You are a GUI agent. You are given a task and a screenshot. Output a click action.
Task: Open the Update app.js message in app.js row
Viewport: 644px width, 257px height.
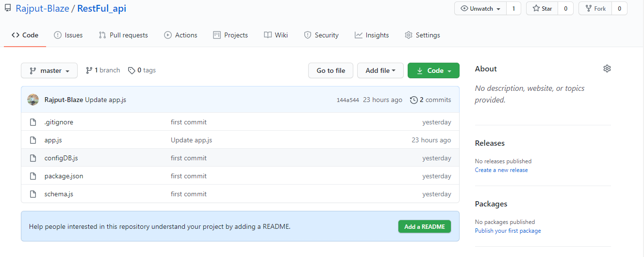coord(191,140)
